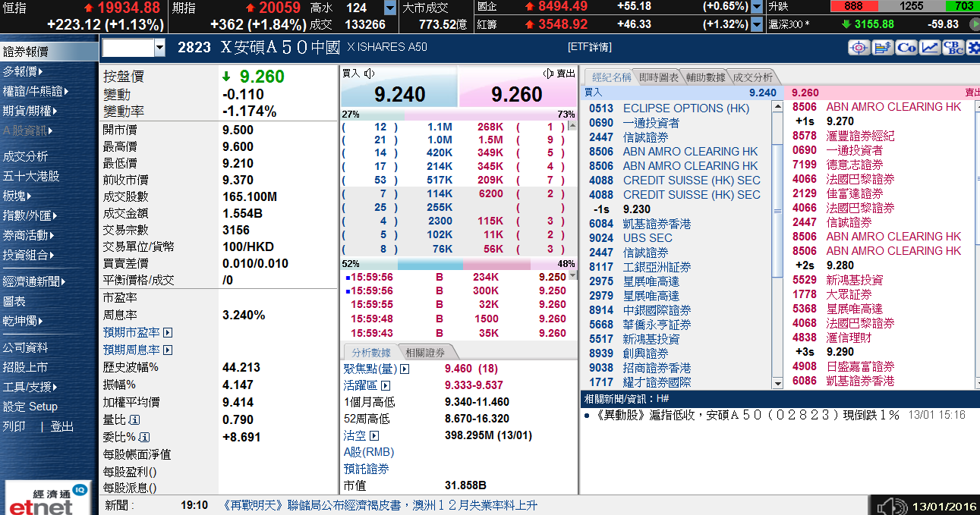Click the 27% / 73% bid-ask ratio bar

point(458,115)
